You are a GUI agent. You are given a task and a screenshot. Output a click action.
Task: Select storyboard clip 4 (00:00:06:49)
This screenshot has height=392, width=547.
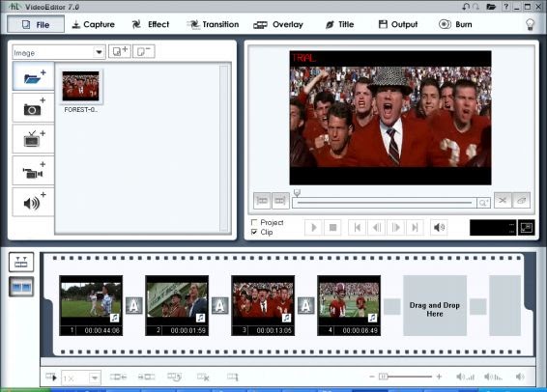point(349,305)
